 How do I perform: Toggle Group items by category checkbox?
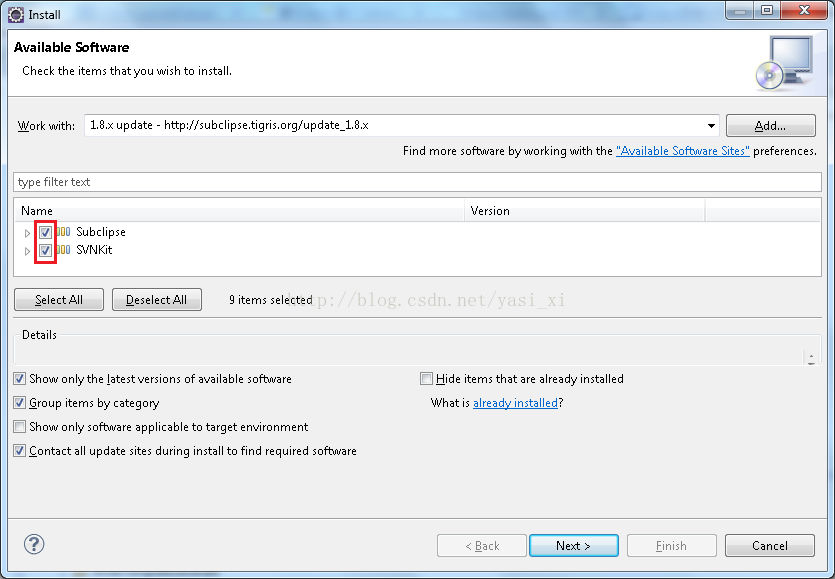point(20,403)
